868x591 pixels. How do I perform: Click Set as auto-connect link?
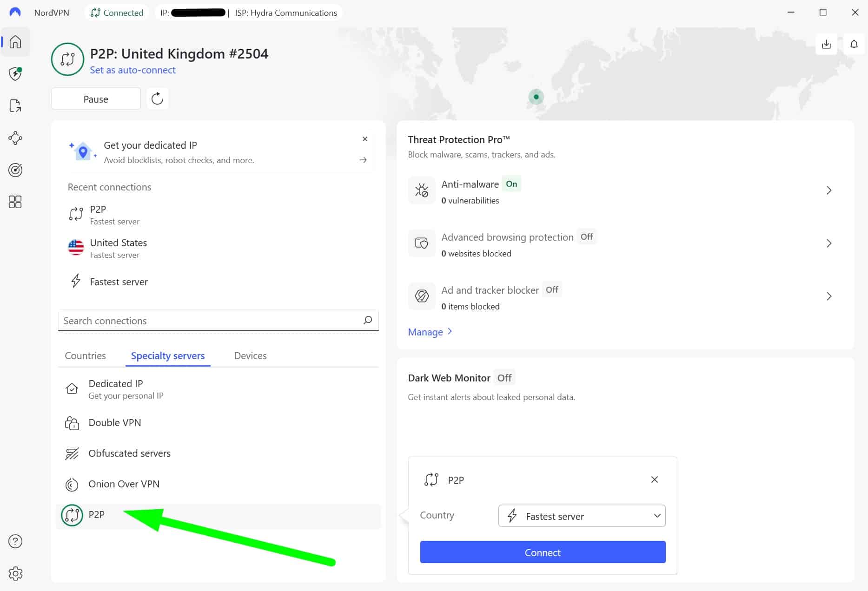(x=133, y=70)
